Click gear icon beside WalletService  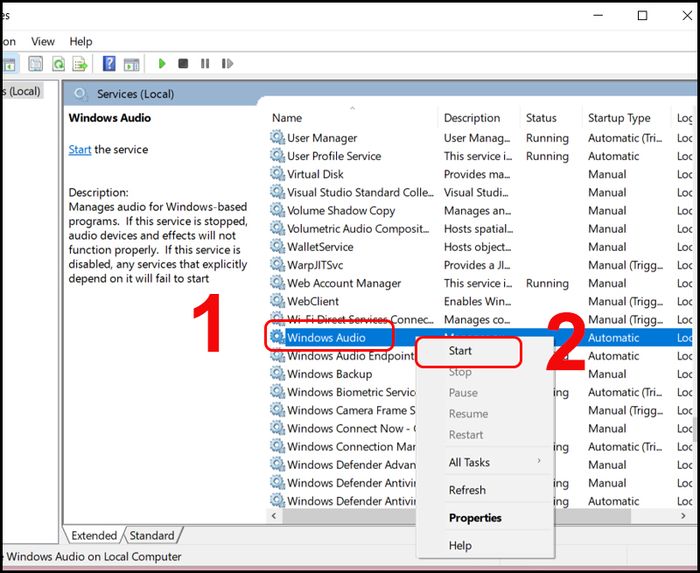point(277,246)
